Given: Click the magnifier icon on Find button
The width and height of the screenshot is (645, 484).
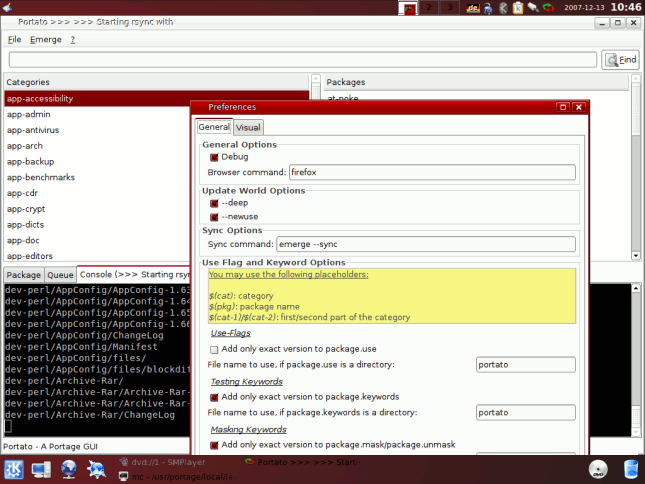Looking at the screenshot, I should [x=612, y=60].
